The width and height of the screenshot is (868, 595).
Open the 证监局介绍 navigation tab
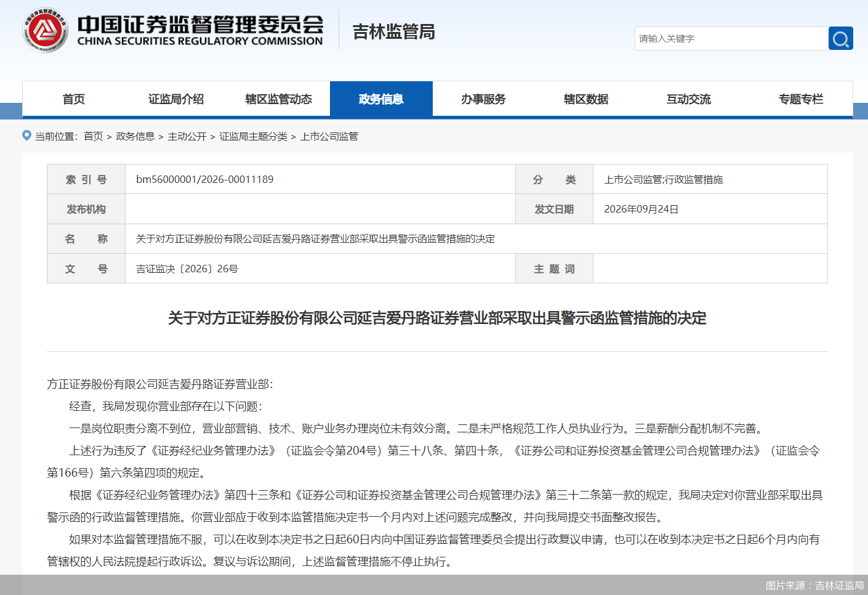[x=176, y=99]
